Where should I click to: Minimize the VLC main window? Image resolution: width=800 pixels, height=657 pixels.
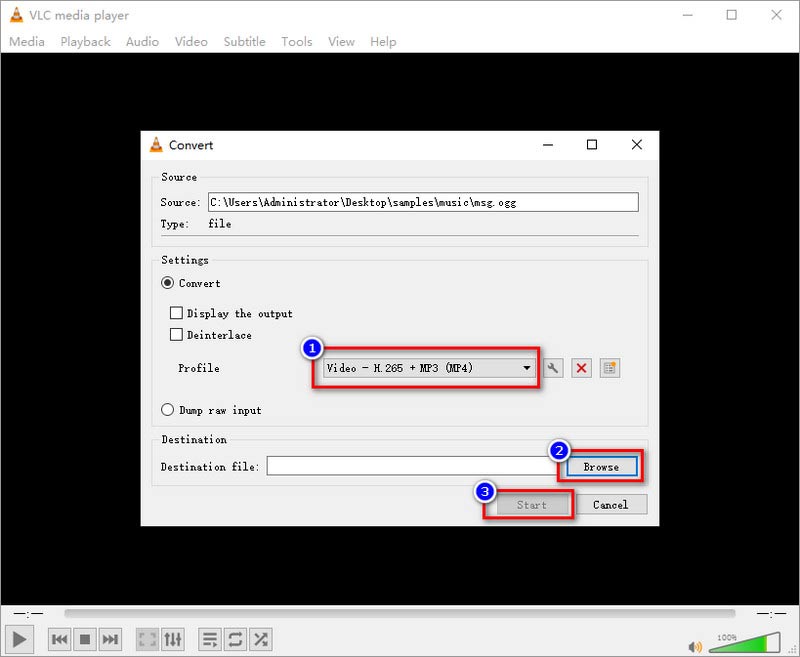click(688, 15)
